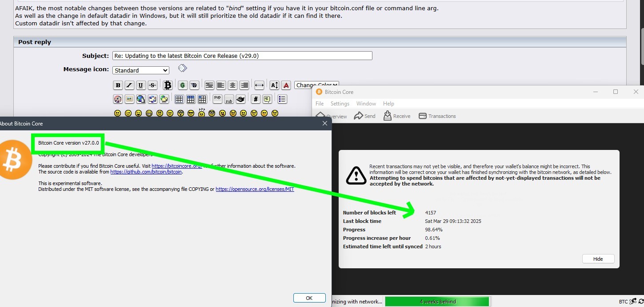Viewport: 644px width, 307px height.
Task: Insert horizontal rule icon
Action: 259,85
